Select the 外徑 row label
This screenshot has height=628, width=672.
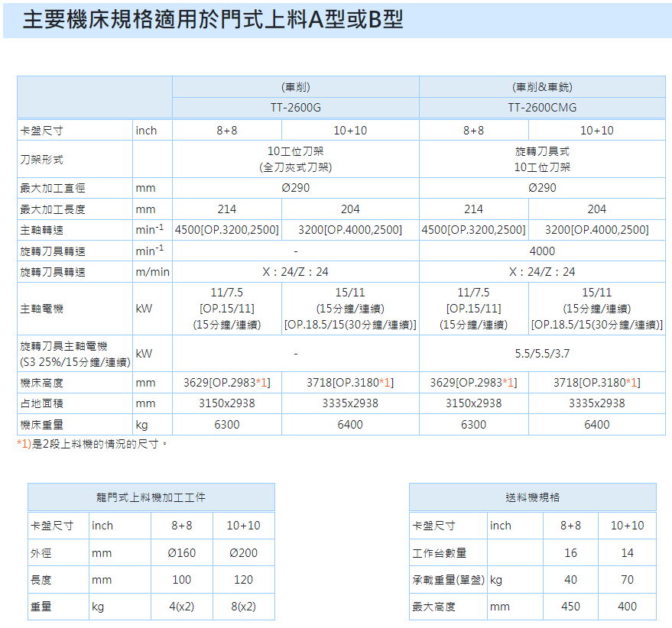41,553
